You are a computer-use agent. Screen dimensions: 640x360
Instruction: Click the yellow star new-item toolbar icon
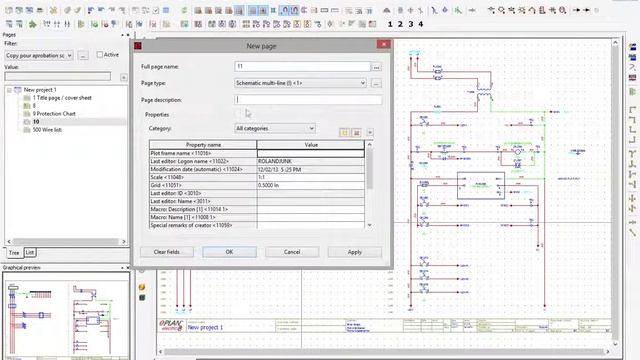53,10
